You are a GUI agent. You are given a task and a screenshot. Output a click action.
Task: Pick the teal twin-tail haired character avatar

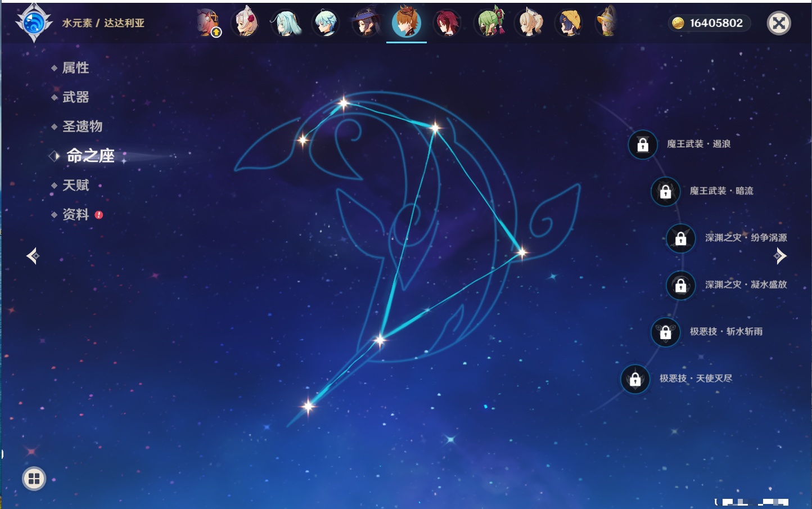(x=287, y=23)
